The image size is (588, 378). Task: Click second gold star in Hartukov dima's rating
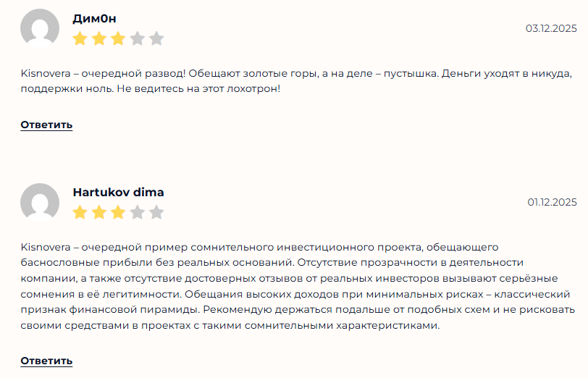click(x=99, y=212)
